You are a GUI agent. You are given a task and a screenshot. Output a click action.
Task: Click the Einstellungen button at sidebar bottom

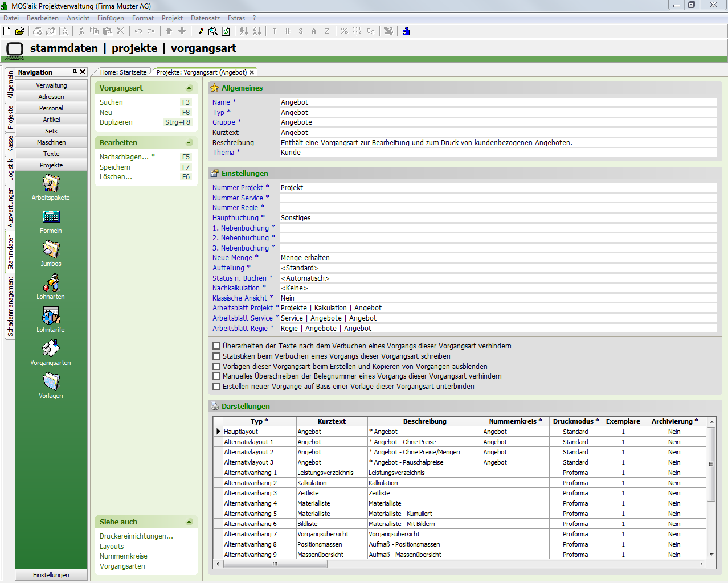click(x=51, y=575)
